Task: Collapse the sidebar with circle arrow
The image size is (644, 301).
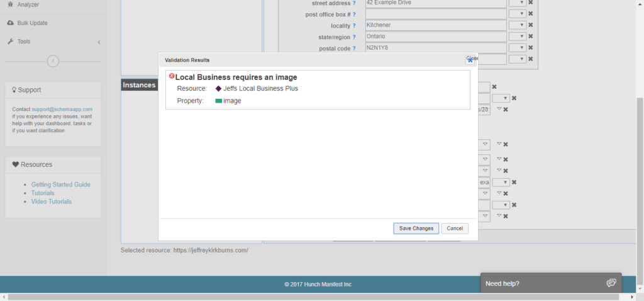Action: 53,62
